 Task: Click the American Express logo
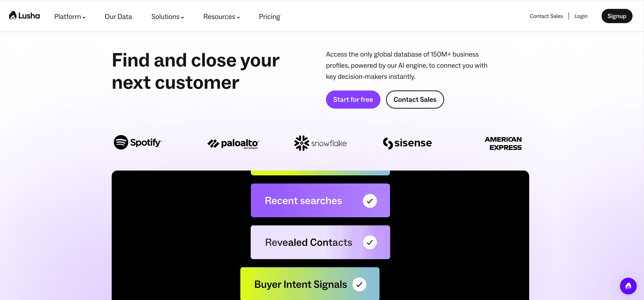point(503,143)
